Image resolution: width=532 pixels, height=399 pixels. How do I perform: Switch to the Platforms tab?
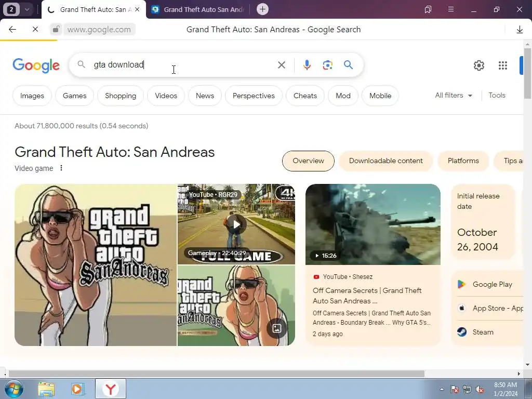463,161
